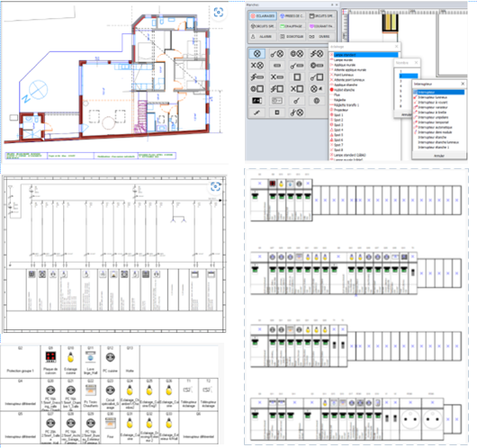Choose Lampe murale in Eclairage list

point(343,60)
